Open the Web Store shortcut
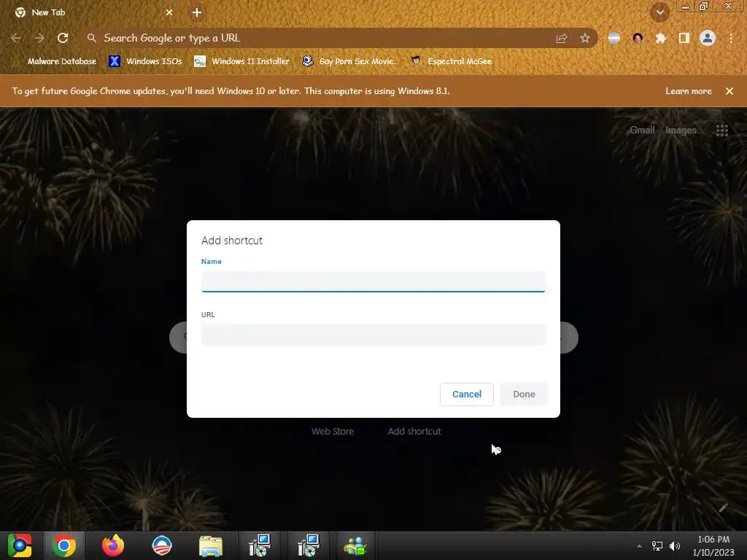 (333, 432)
